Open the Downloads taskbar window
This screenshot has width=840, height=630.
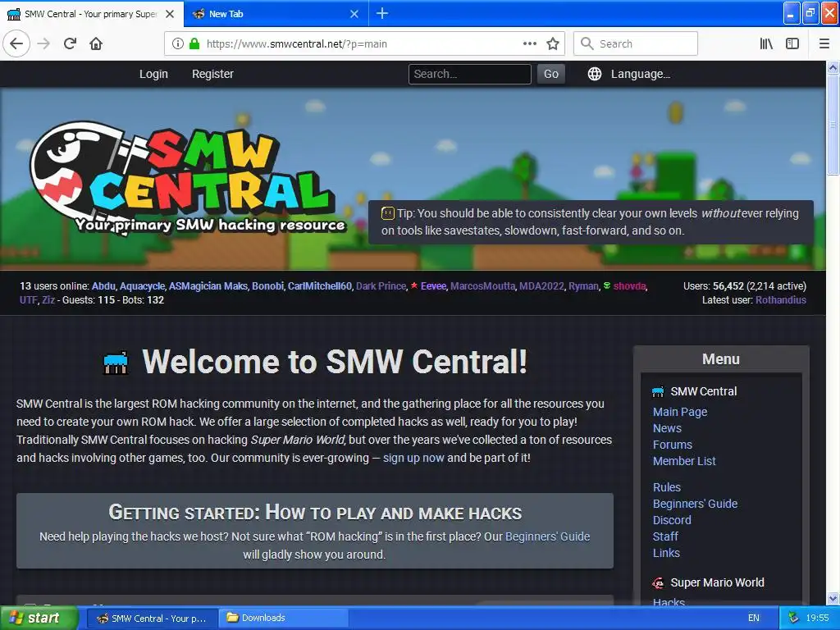[x=284, y=619]
